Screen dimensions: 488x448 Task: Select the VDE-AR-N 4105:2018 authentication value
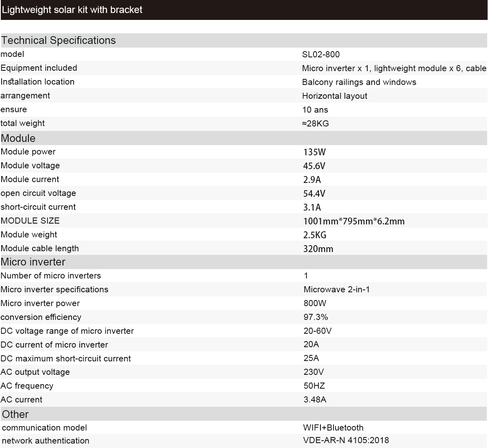[346, 440]
